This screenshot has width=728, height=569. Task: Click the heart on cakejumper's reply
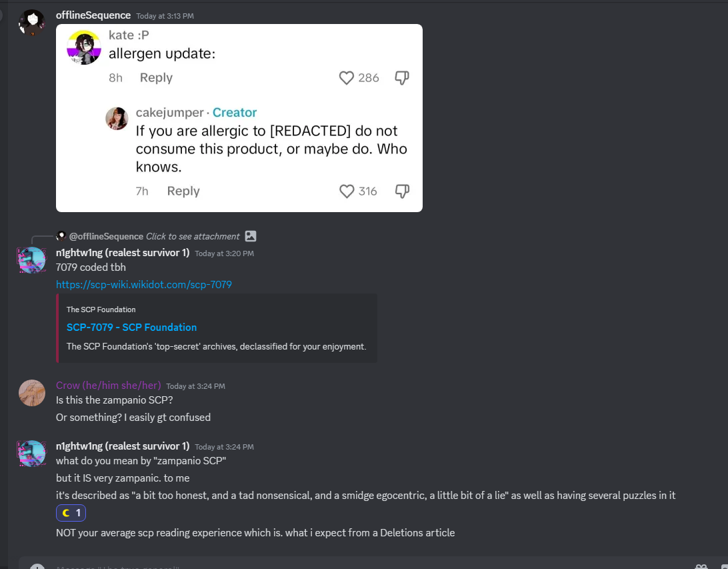tap(347, 191)
